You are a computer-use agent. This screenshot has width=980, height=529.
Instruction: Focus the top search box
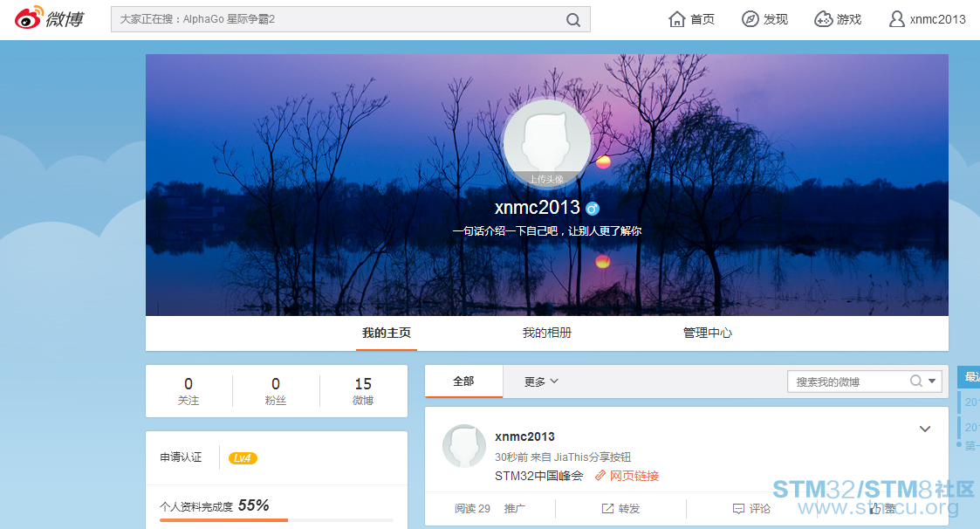pos(350,19)
